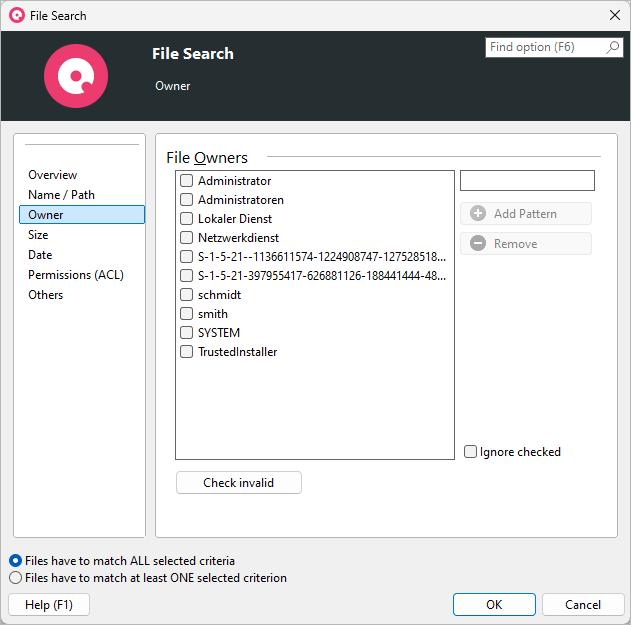Tick the TrustedInstaller checkbox

coord(187,352)
